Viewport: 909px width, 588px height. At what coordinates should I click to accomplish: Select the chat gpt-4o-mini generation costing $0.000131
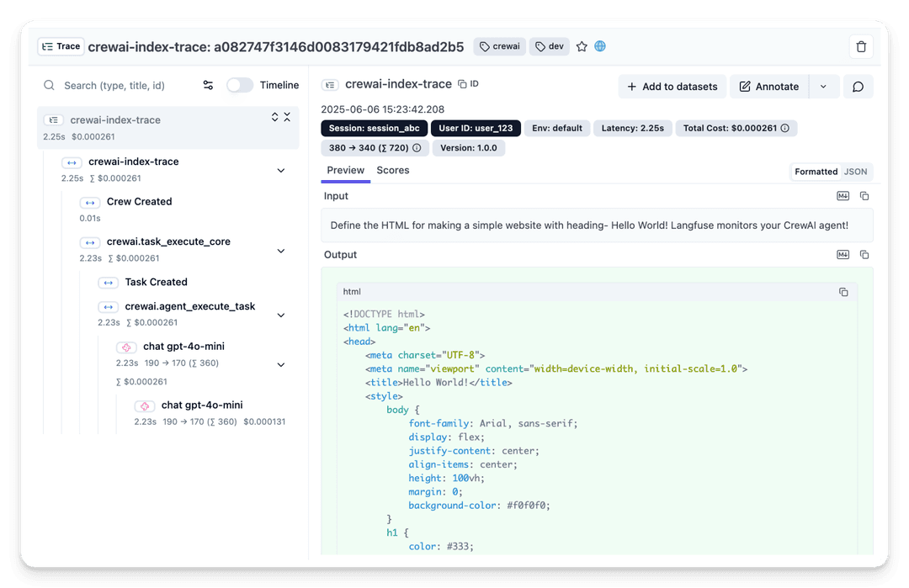210,412
